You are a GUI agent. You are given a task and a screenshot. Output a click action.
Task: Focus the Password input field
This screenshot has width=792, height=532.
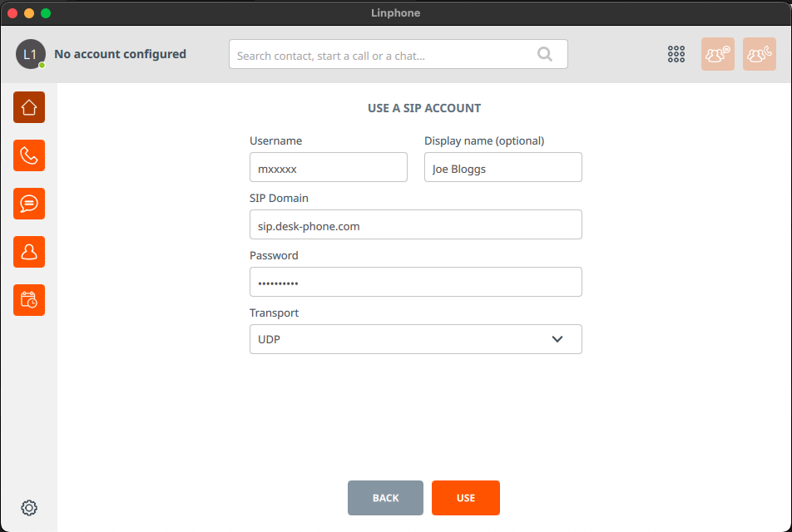(416, 282)
